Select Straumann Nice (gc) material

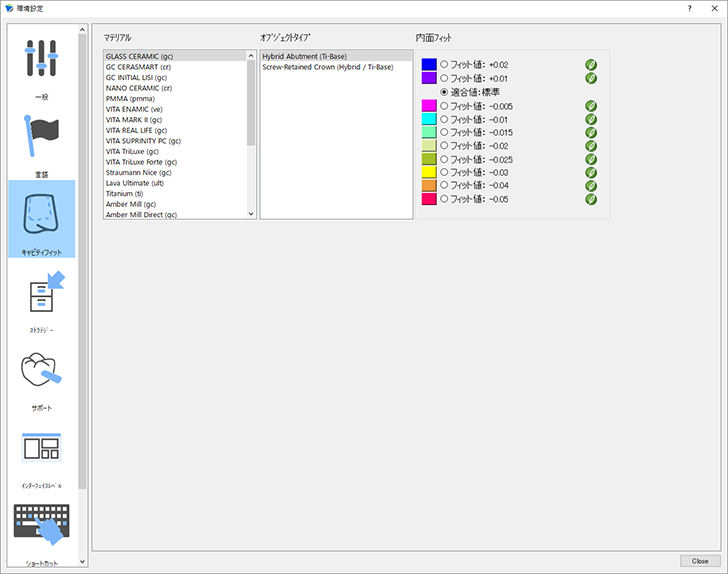click(175, 172)
